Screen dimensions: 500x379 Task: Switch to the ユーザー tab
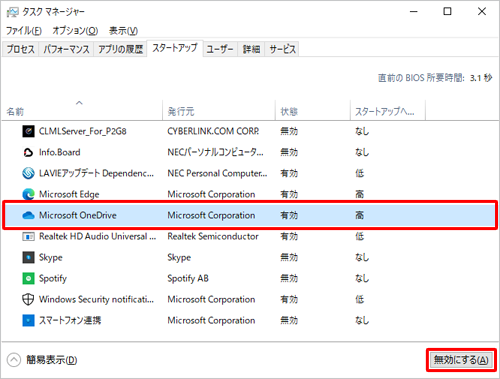coord(220,49)
